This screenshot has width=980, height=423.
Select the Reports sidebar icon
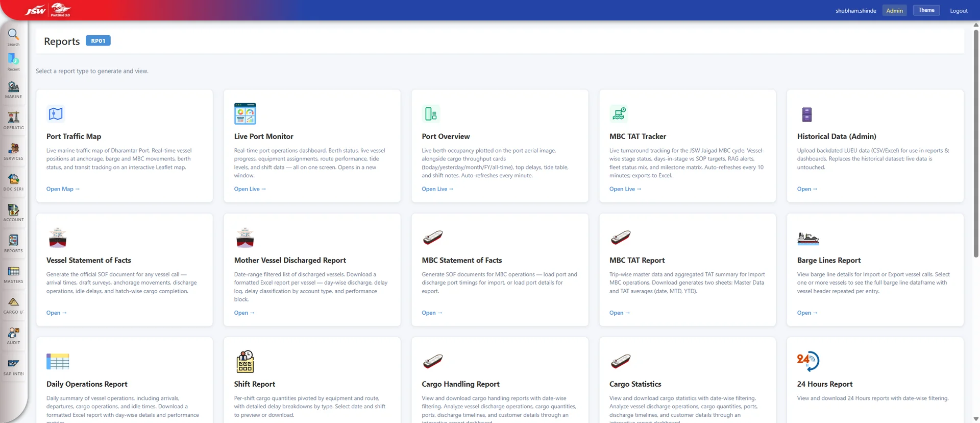14,240
